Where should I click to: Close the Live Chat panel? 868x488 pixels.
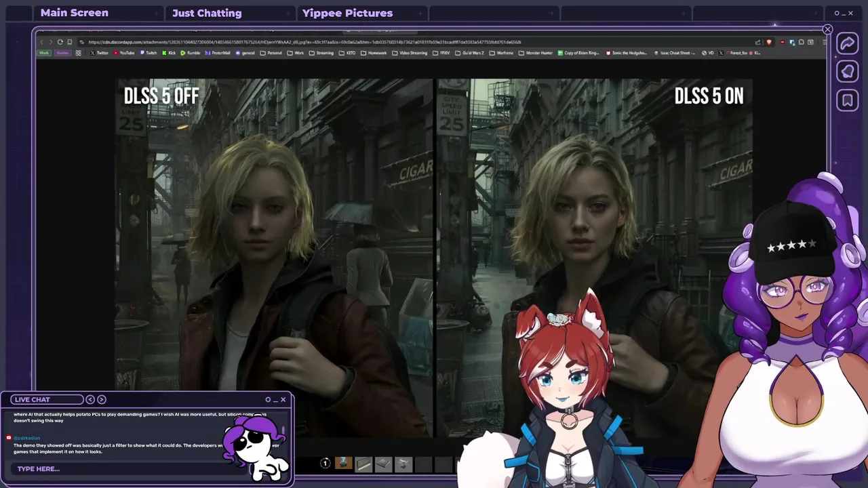pyautogui.click(x=283, y=399)
